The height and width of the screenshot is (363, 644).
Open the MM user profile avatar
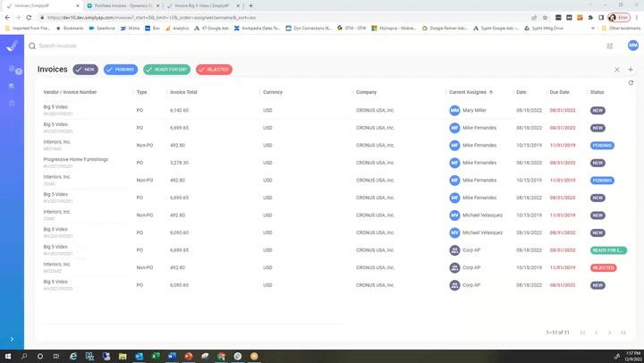coord(631,46)
